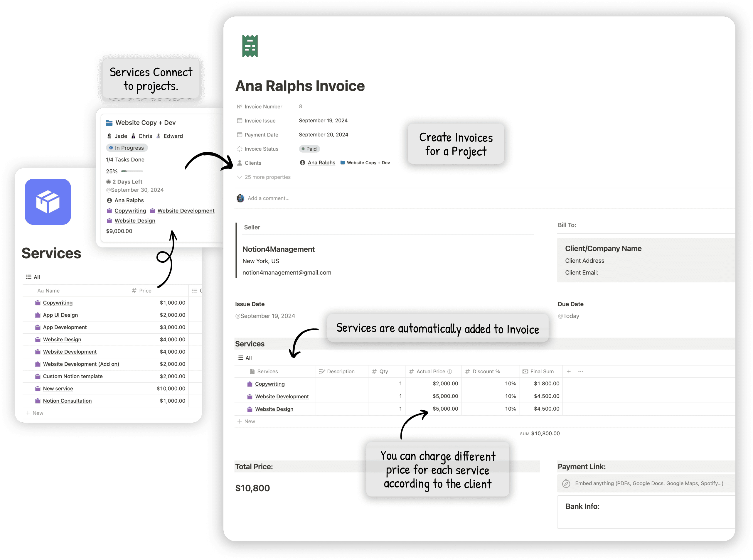Open the Custom Notion template row

point(73,376)
